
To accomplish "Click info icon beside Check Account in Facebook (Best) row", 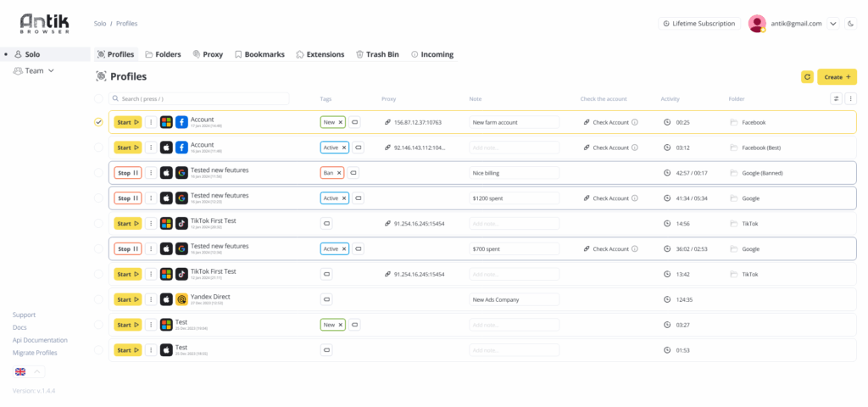I will (634, 148).
